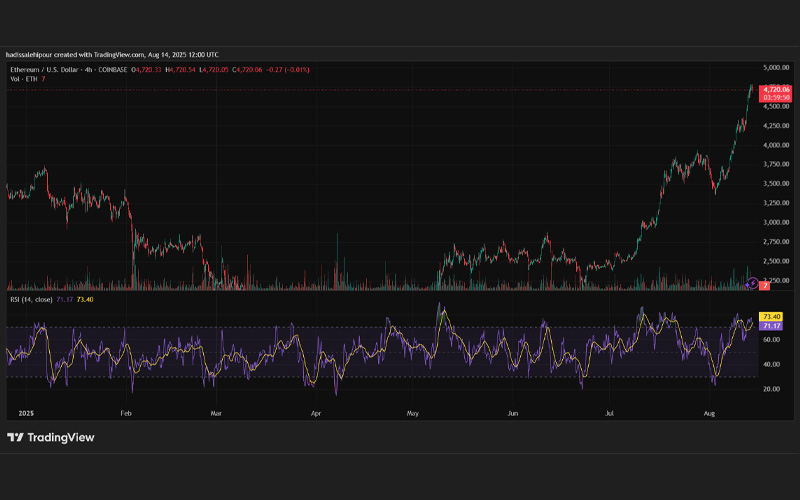
Task: Click the low price value L4,720.05
Action: coord(214,70)
